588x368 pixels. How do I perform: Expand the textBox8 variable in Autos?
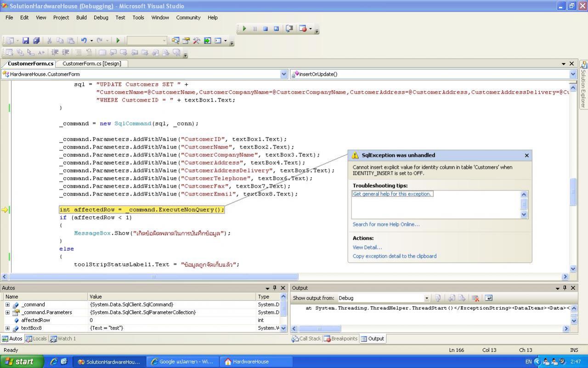point(7,328)
